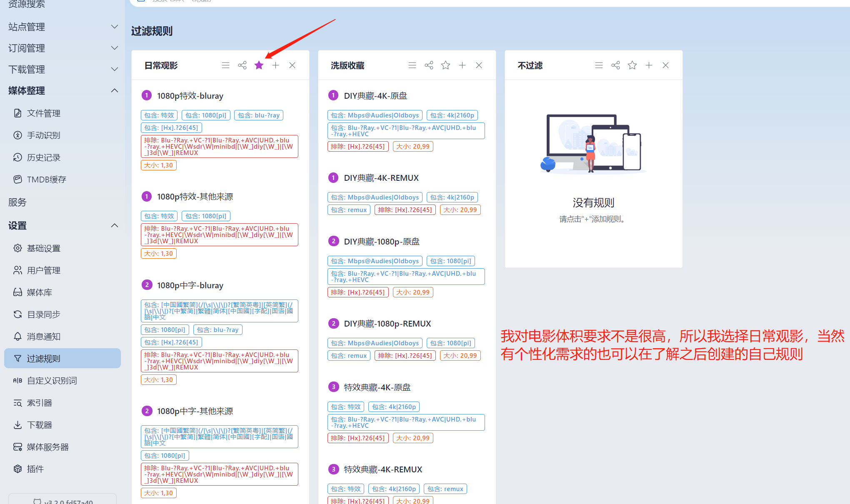The height and width of the screenshot is (504, 850).
Task: Click the 特效典藏-4K-REMUX rule title
Action: [x=383, y=469]
